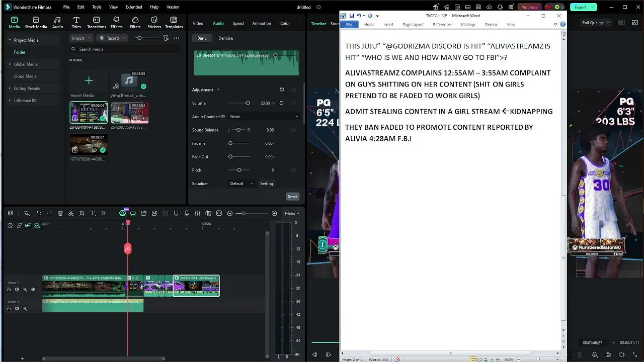Expand the Editing Presets tree item
Screen dimensions: 644x362
point(9,88)
